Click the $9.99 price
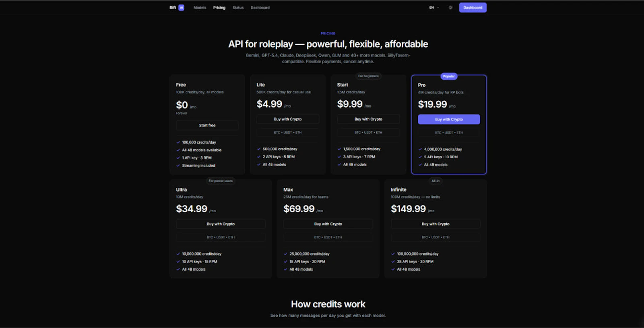 [x=350, y=104]
